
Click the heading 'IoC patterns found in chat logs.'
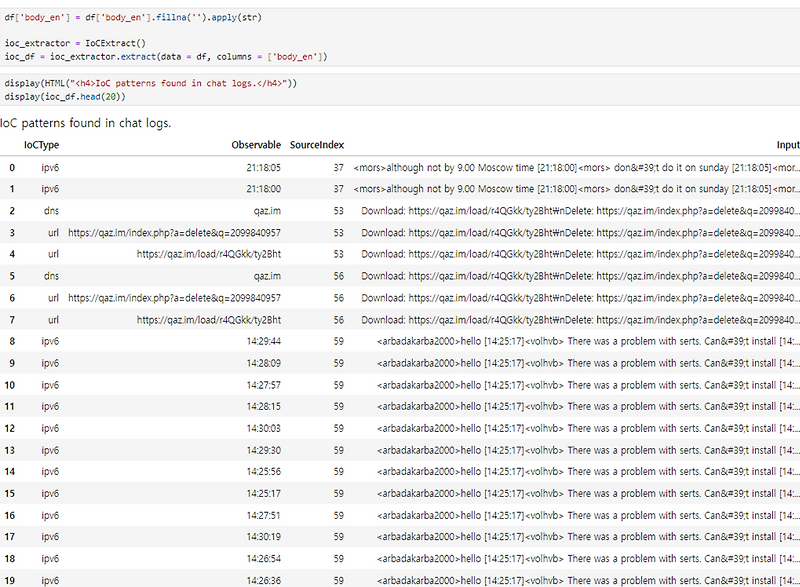(85, 123)
